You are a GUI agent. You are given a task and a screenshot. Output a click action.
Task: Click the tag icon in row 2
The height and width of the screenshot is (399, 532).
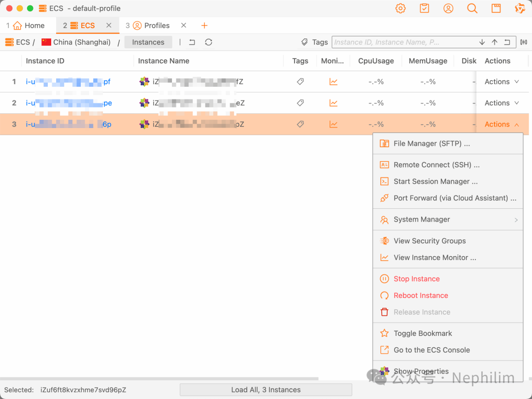point(300,103)
